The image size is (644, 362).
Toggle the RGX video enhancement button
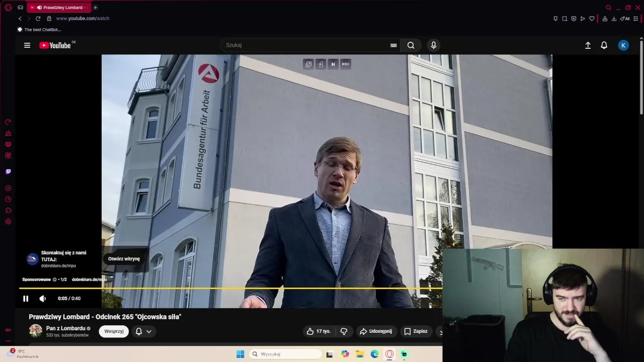(x=345, y=64)
